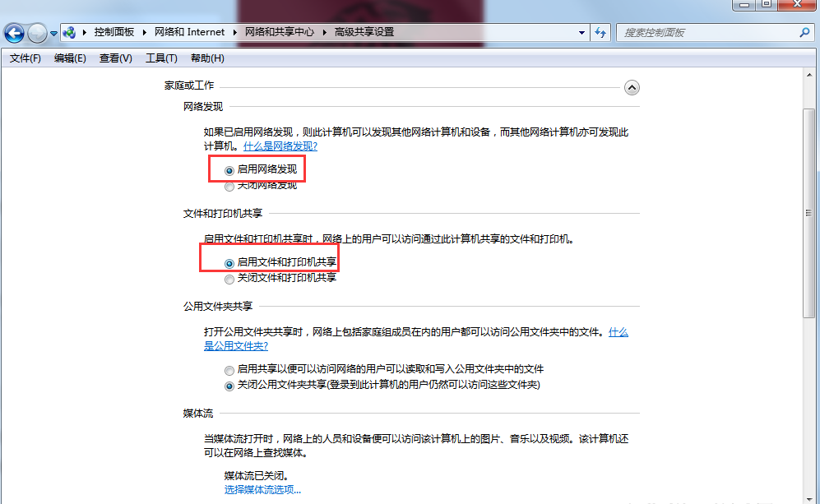Select 关闭公用文件夹共享 option
The image size is (820, 504).
[x=229, y=386]
